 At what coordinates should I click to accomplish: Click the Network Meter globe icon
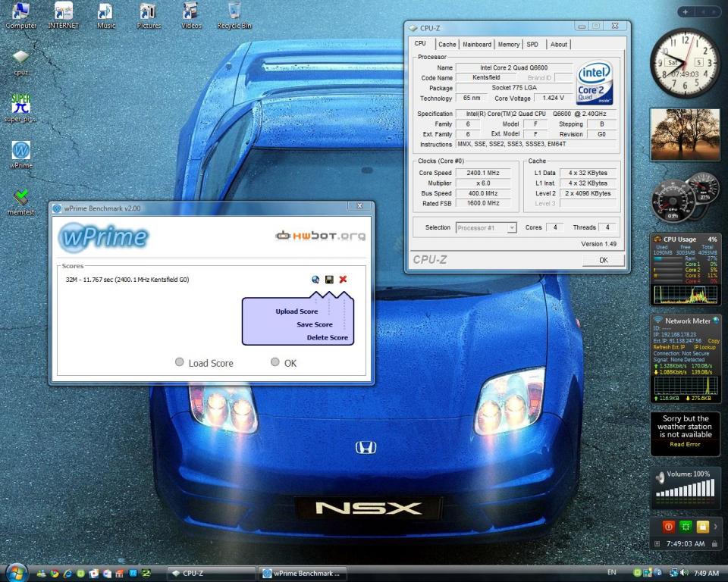click(x=715, y=321)
